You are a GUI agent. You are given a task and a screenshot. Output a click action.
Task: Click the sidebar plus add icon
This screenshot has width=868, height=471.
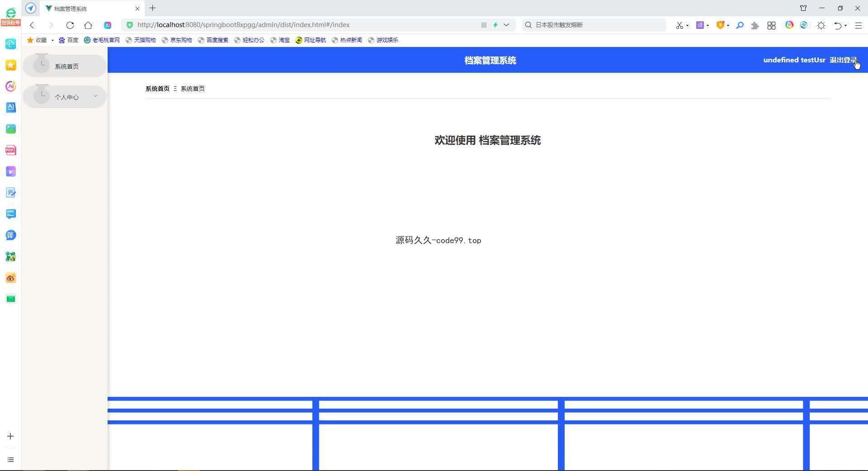[x=10, y=436]
